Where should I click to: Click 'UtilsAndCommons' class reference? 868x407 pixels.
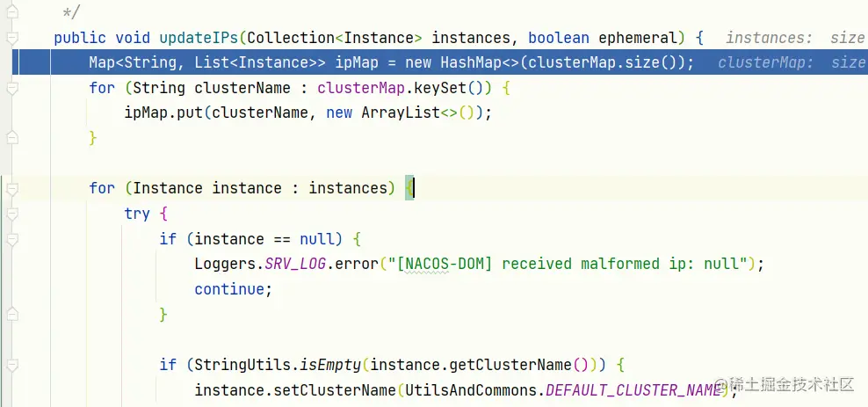(471, 390)
